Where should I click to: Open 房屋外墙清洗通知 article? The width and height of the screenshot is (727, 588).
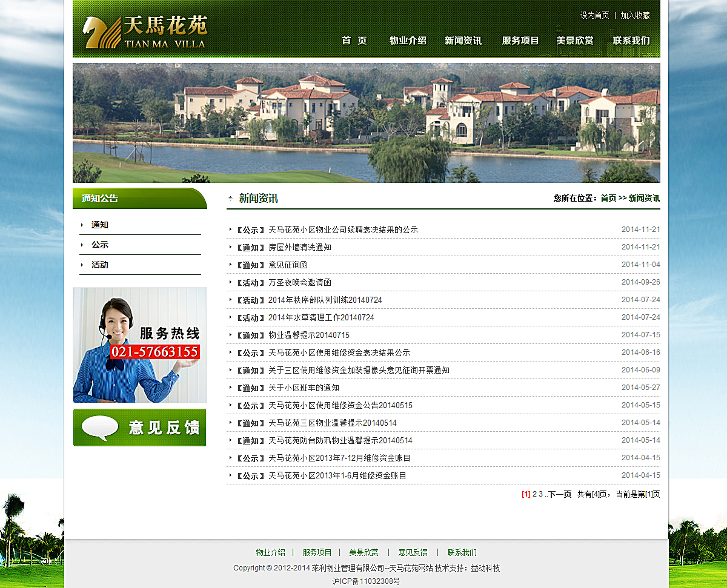point(300,248)
